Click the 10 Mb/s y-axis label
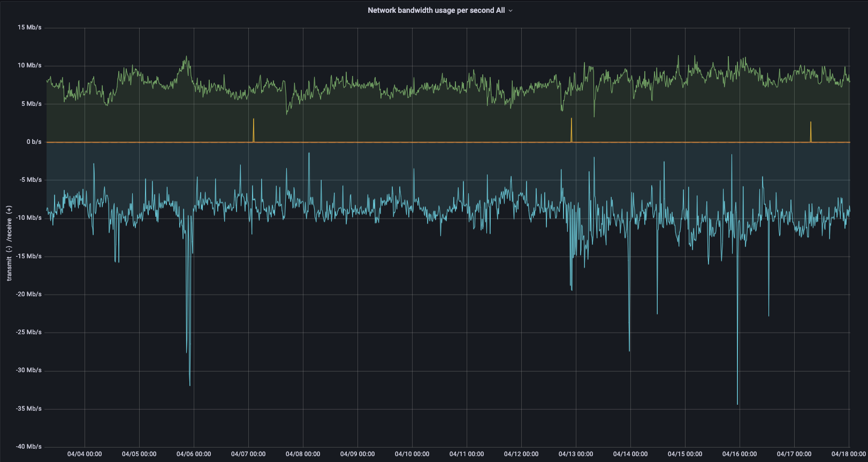Viewport: 868px width, 462px height. click(x=29, y=65)
